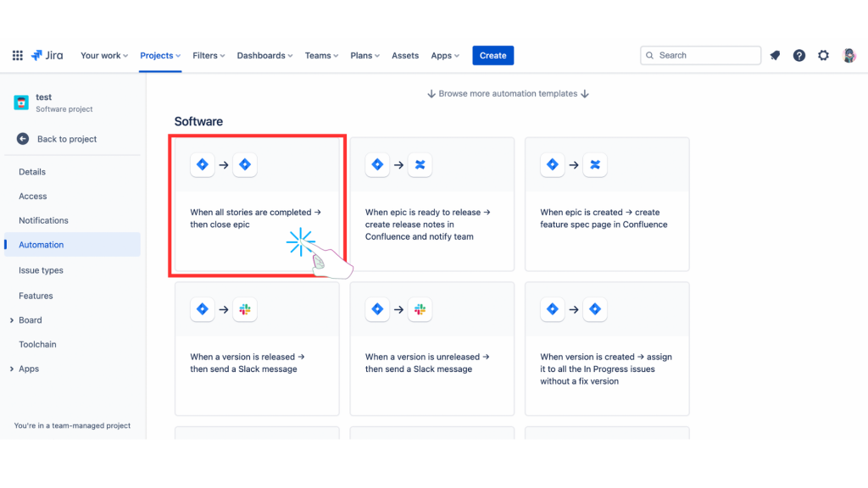Open Access settings in sidebar
This screenshot has width=868, height=488.
(33, 197)
